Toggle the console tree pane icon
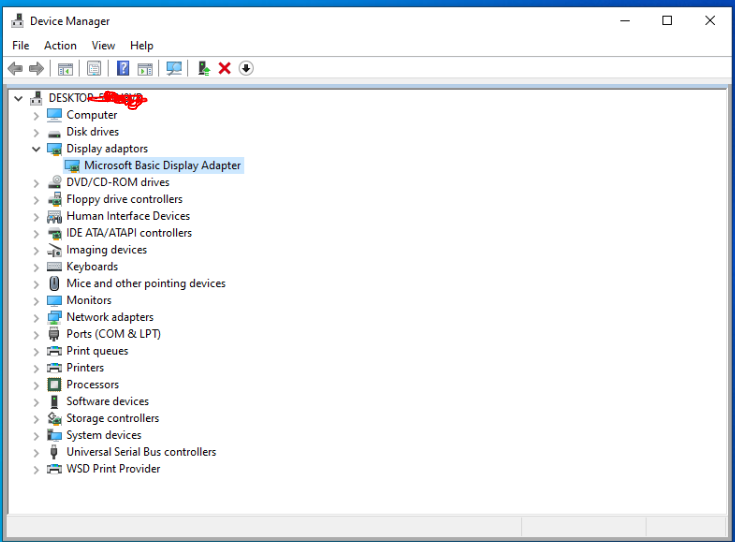735x542 pixels. click(65, 69)
